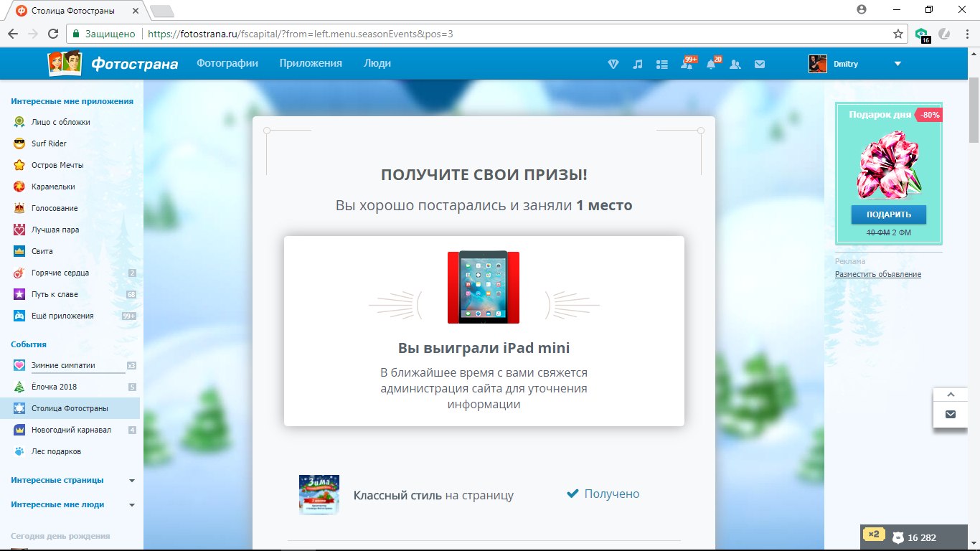Open the Chrome menu dots

point(968,34)
